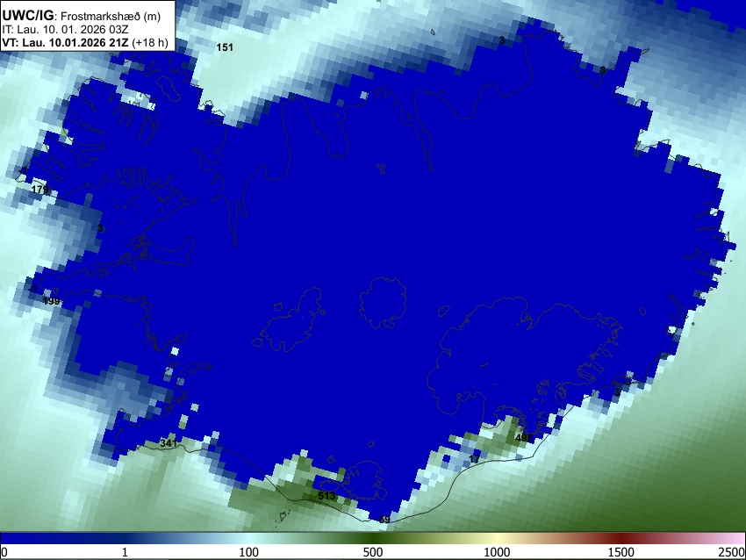The image size is (746, 560).
Task: Click the colour scale label 0
Action: coord(4,552)
